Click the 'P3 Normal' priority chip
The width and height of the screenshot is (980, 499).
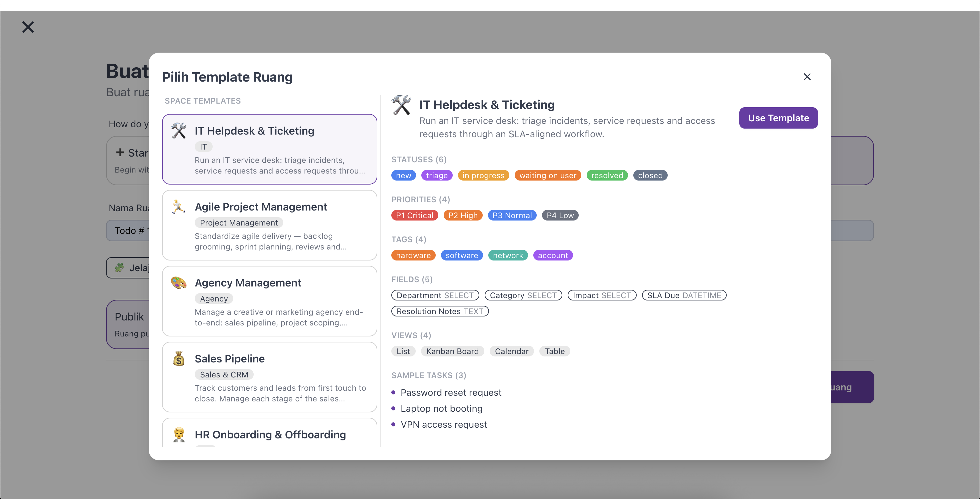(x=512, y=215)
